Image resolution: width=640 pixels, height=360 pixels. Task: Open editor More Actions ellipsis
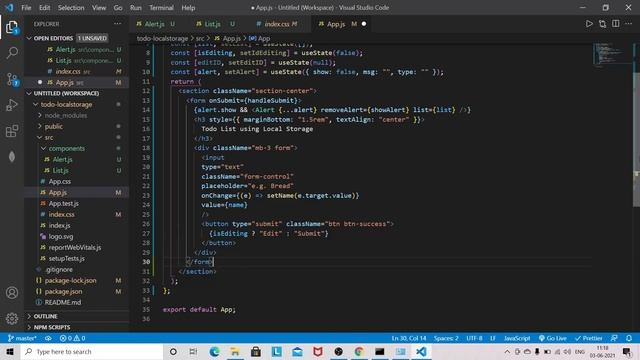point(629,24)
